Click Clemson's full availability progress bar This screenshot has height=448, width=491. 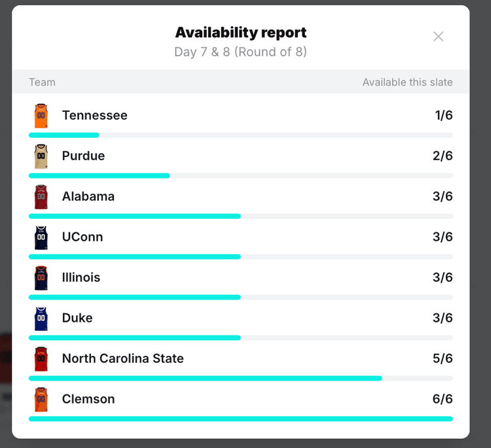241,419
